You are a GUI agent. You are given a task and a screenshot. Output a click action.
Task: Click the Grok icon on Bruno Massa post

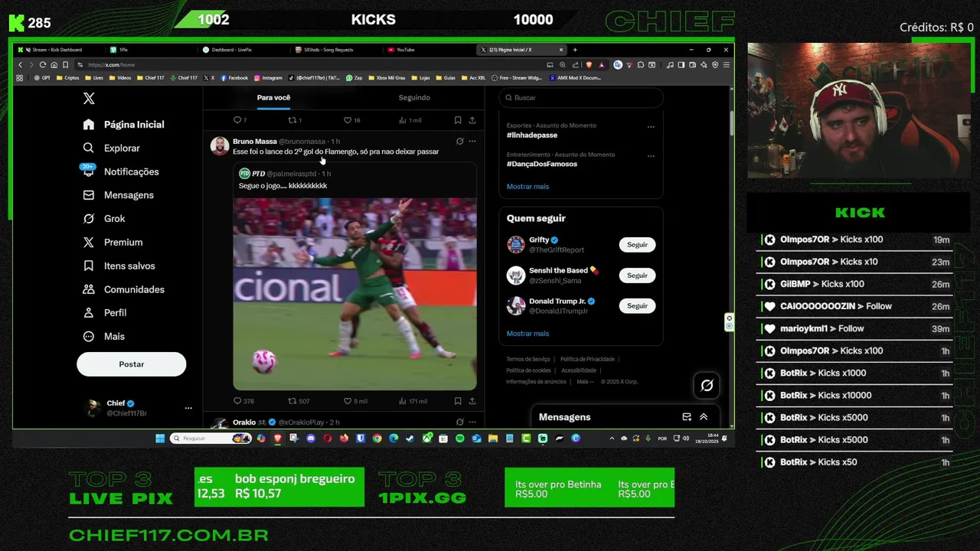459,142
